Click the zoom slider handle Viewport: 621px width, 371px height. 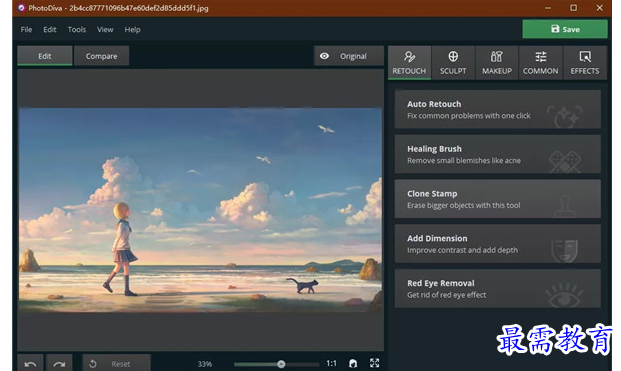281,364
